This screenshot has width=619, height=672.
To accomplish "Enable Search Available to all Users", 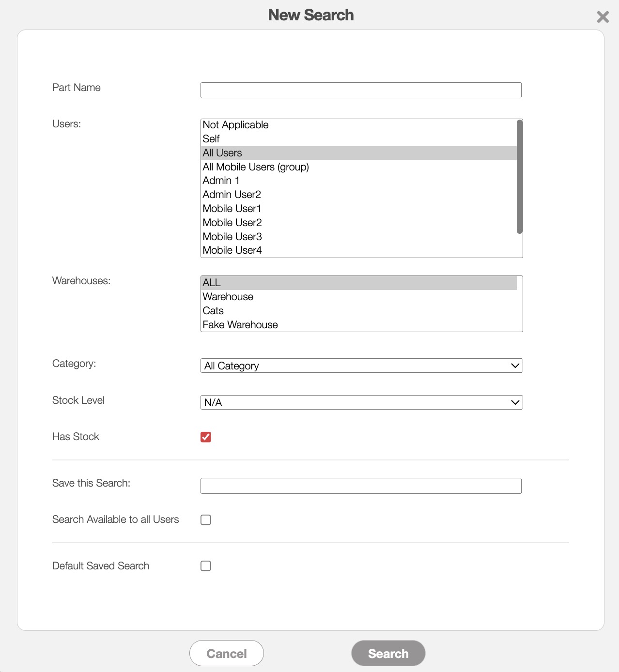I will 206,520.
